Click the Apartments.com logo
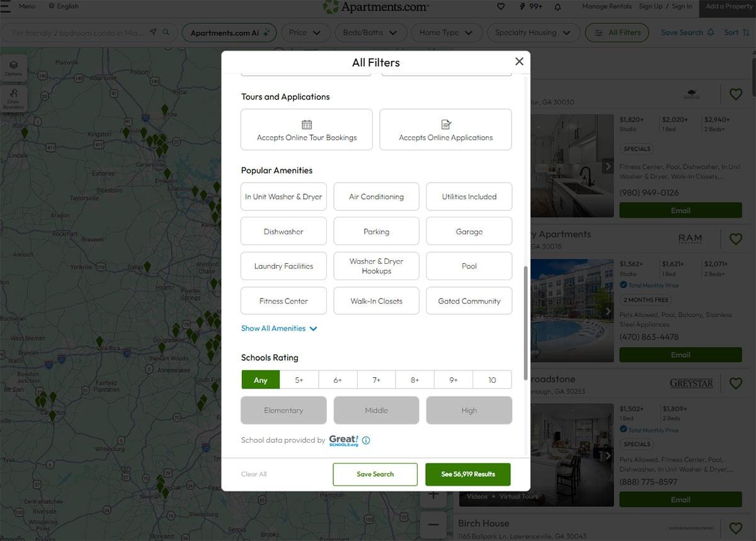Screen dimensions: 756x541 [375, 7]
